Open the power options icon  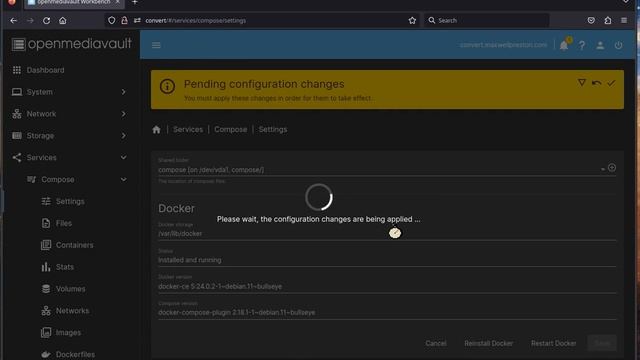click(x=618, y=45)
